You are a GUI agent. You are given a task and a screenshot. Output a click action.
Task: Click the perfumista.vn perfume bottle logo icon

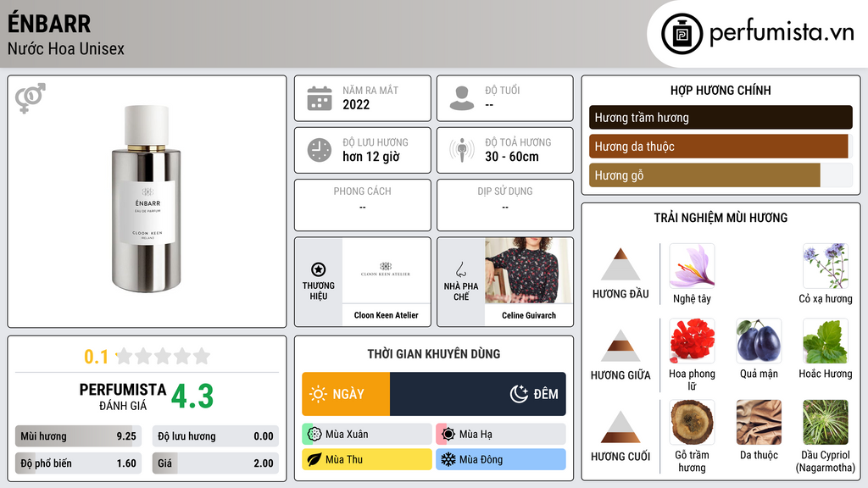pyautogui.click(x=682, y=34)
